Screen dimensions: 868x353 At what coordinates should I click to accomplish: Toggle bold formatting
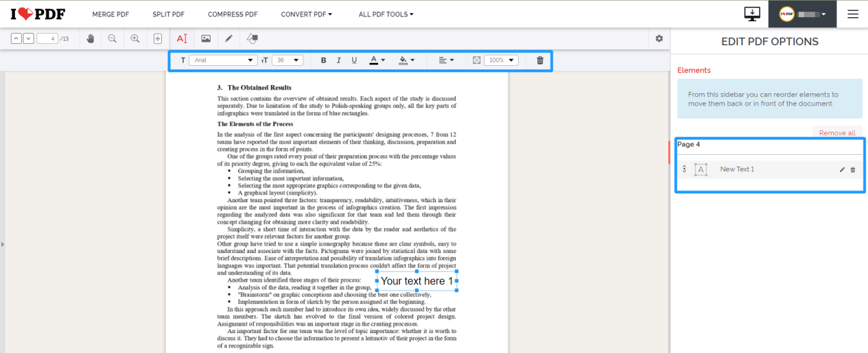pos(324,60)
